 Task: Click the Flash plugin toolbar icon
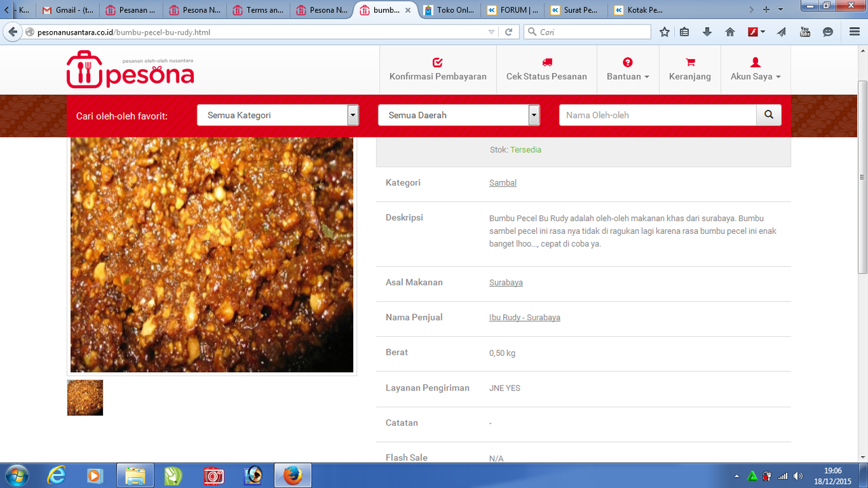click(753, 32)
